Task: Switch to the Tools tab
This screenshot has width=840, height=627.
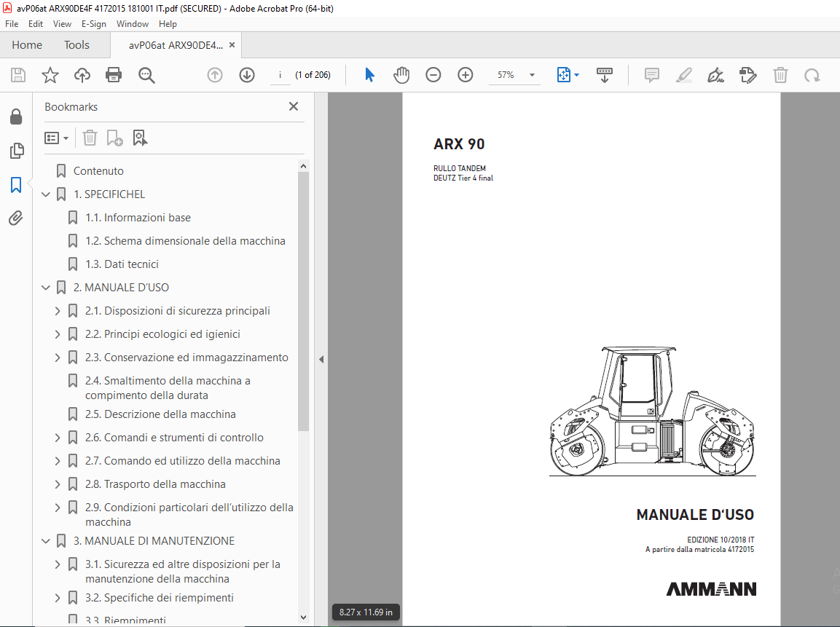Action: click(76, 45)
